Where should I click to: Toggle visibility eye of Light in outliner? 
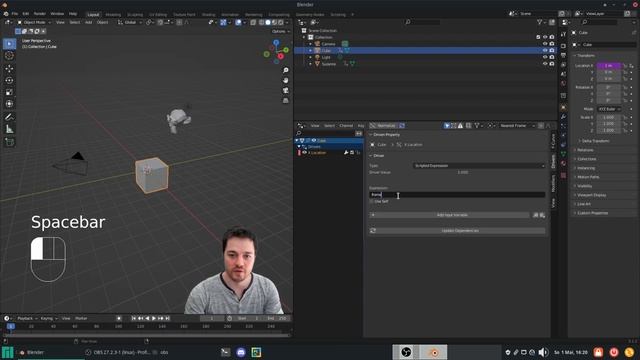pyautogui.click(x=545, y=57)
